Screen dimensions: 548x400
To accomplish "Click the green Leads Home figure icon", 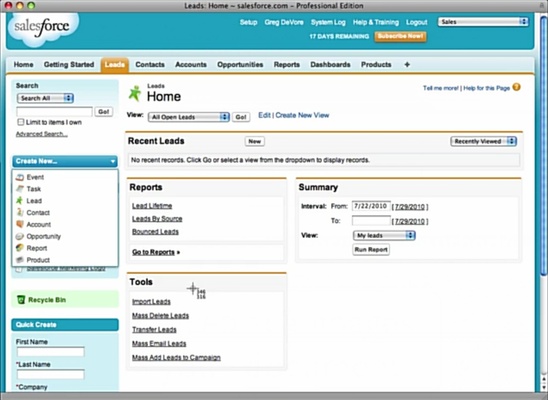I will (x=135, y=93).
